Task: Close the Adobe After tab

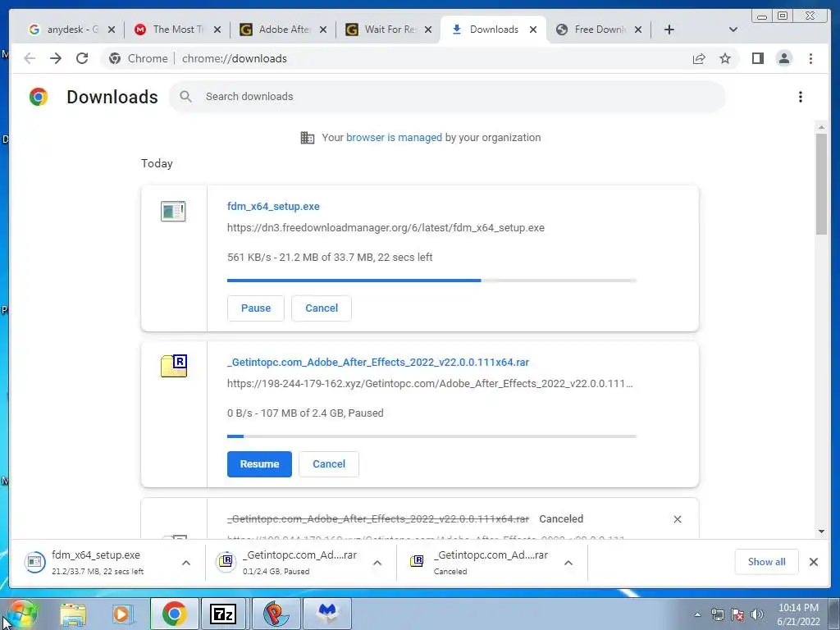Action: pyautogui.click(x=323, y=30)
